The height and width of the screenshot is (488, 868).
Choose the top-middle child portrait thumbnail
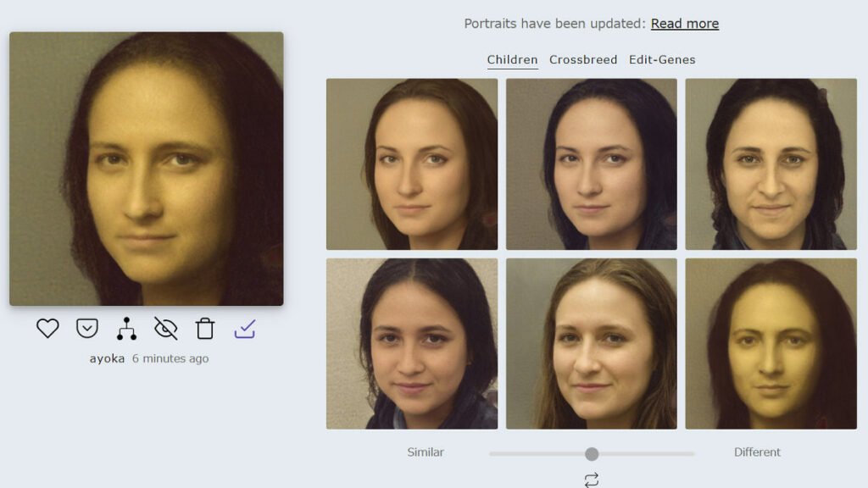click(592, 164)
